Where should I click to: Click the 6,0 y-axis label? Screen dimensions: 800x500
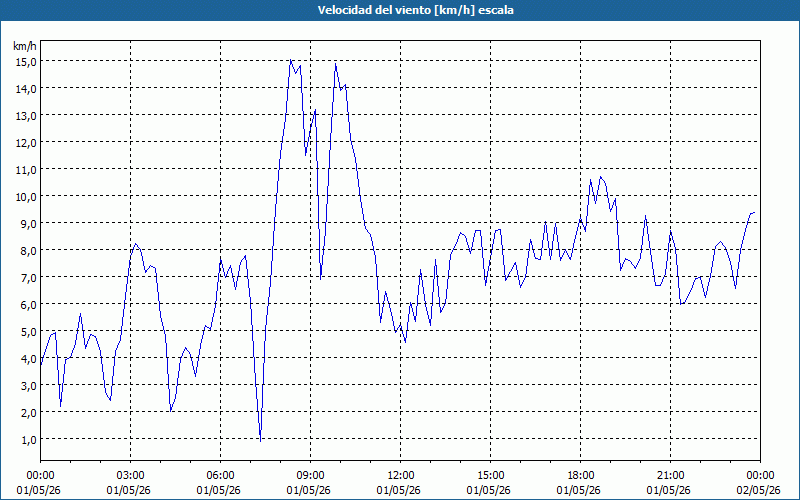click(x=29, y=305)
